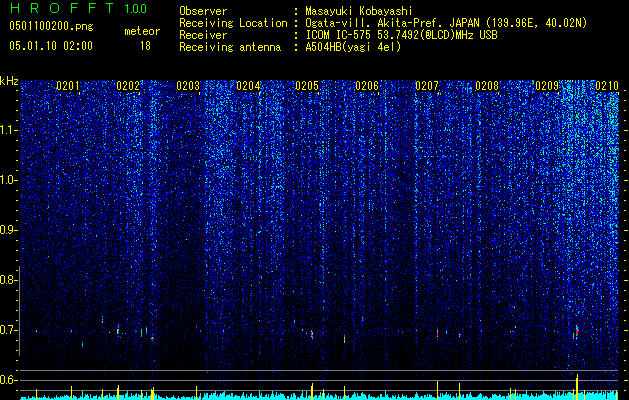Click the 0.8 frequency axis label
Screen dimensions: 629x400
[8, 280]
